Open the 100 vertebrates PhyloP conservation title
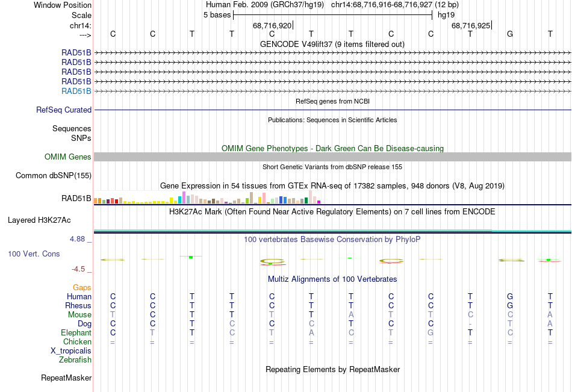Screen dimensions: 572x392 click(332, 240)
